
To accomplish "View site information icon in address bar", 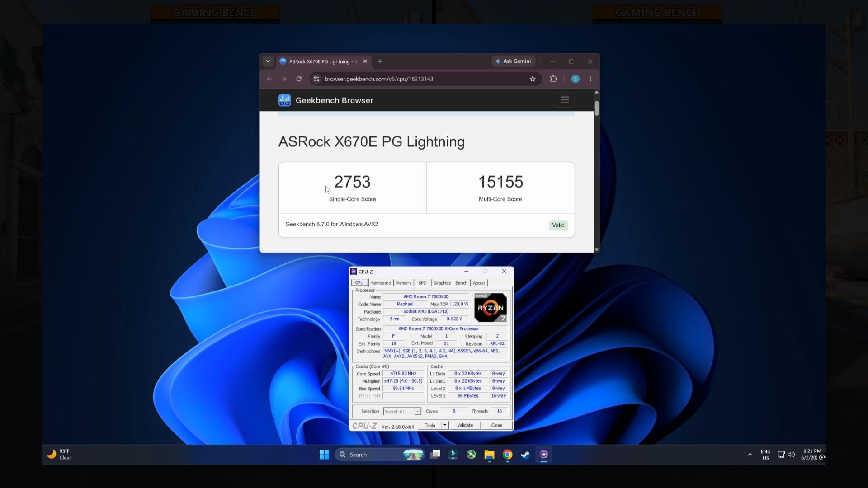I will coord(316,79).
